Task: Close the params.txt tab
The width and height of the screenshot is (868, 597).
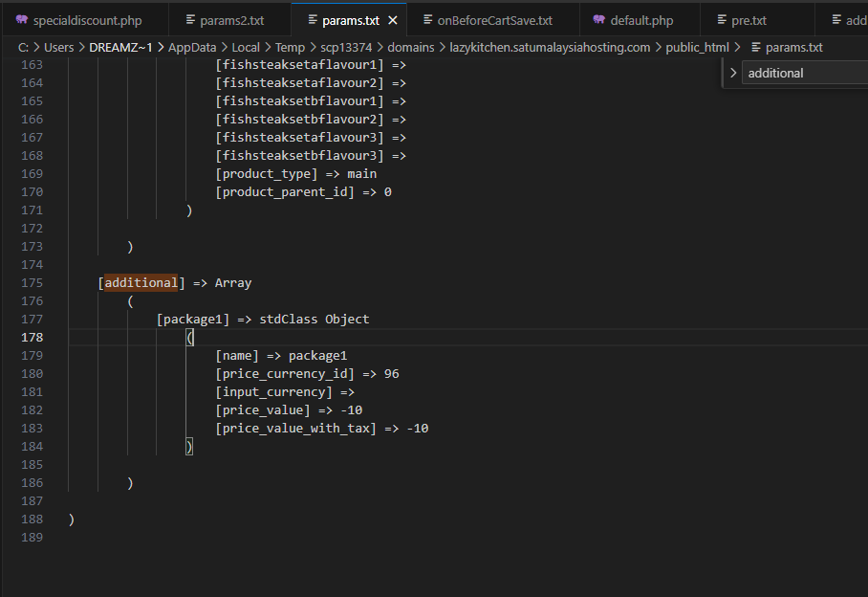Action: [x=392, y=20]
